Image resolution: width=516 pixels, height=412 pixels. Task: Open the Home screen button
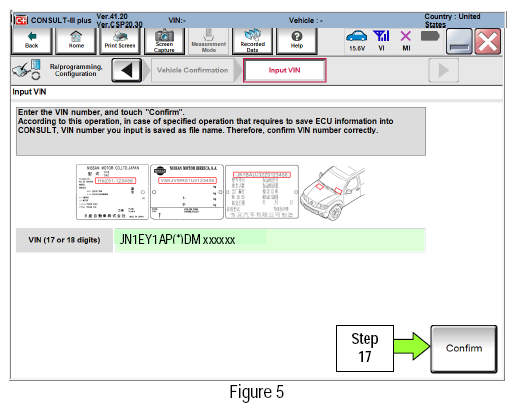(x=76, y=41)
